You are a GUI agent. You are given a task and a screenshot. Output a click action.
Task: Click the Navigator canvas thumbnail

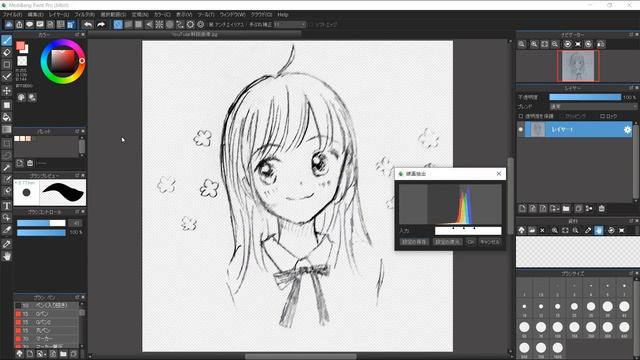578,66
